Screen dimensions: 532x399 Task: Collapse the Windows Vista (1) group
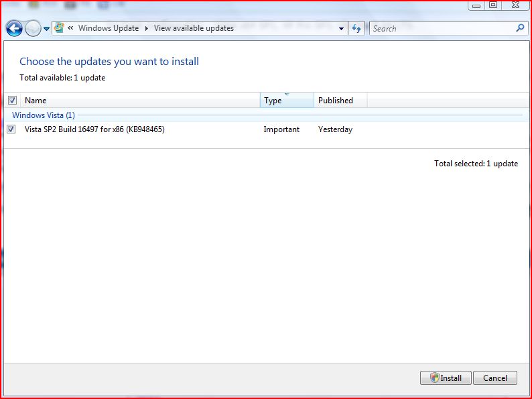tap(44, 115)
